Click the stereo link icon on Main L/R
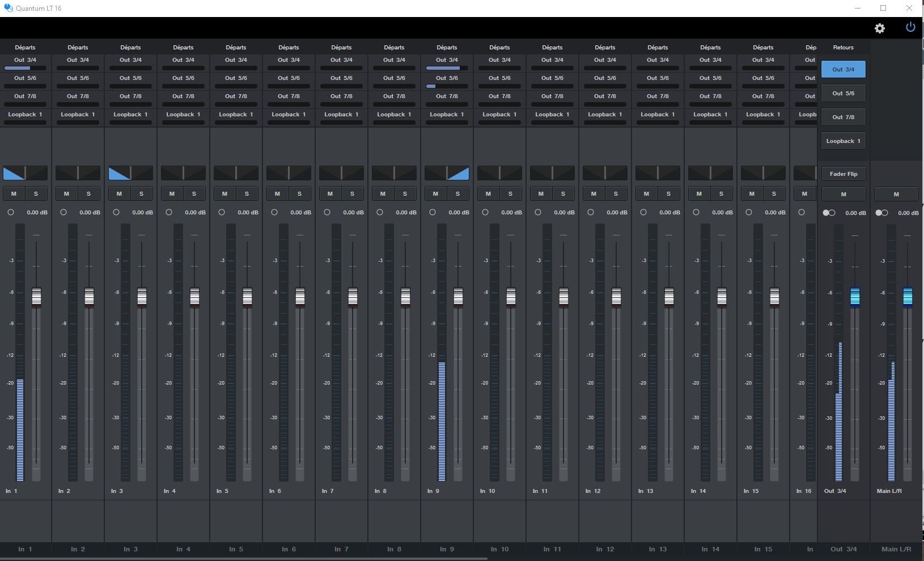Image resolution: width=924 pixels, height=561 pixels. 882,213
